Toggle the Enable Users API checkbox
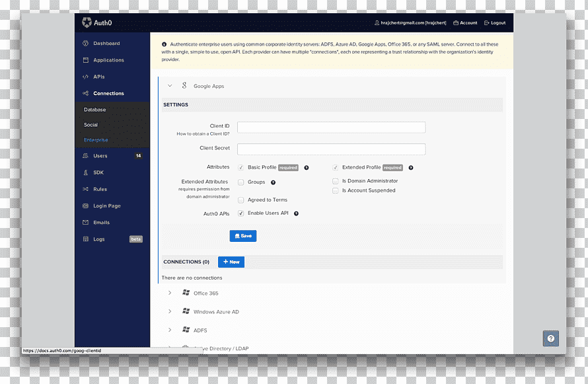This screenshot has height=384, width=588. [x=240, y=213]
